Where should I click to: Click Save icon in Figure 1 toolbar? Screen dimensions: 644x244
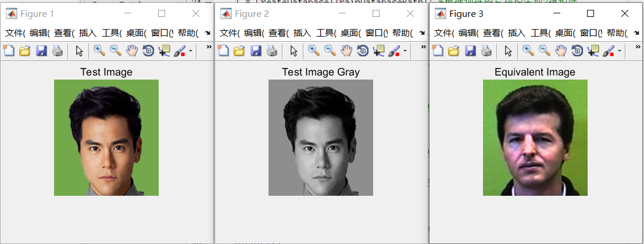pos(41,51)
